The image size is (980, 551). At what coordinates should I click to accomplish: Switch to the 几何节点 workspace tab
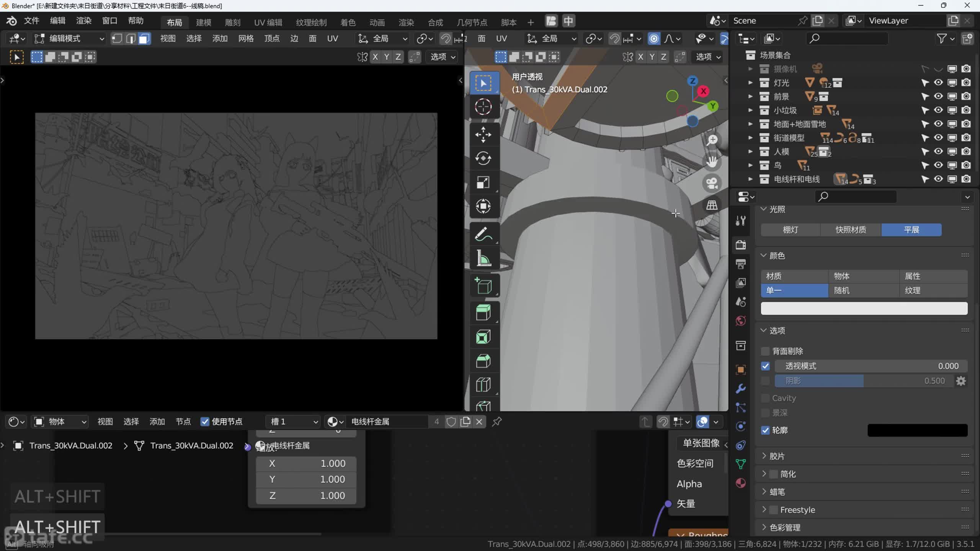(x=472, y=22)
